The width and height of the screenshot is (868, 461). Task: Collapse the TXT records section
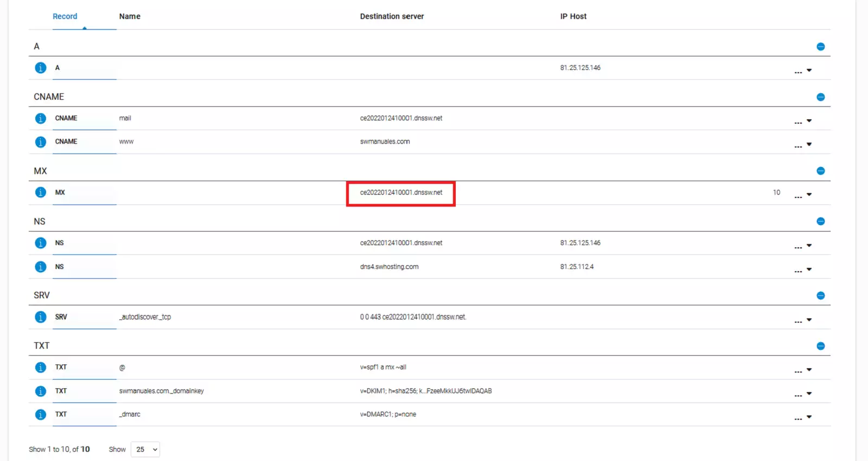pos(820,346)
